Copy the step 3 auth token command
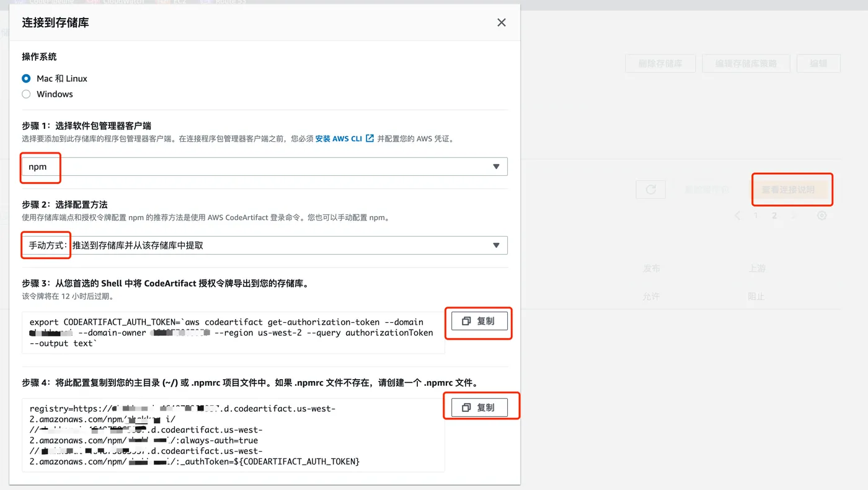Image resolution: width=868 pixels, height=490 pixels. click(479, 321)
